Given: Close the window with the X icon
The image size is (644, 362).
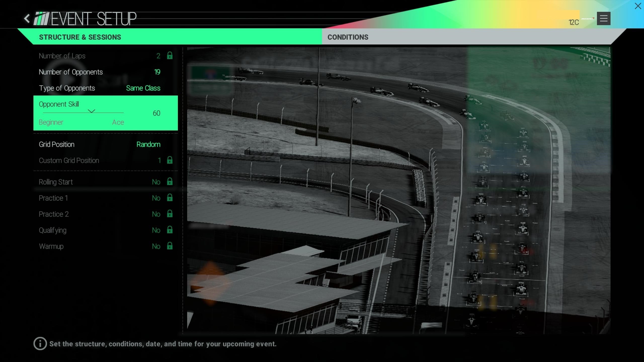Looking at the screenshot, I should tap(638, 6).
